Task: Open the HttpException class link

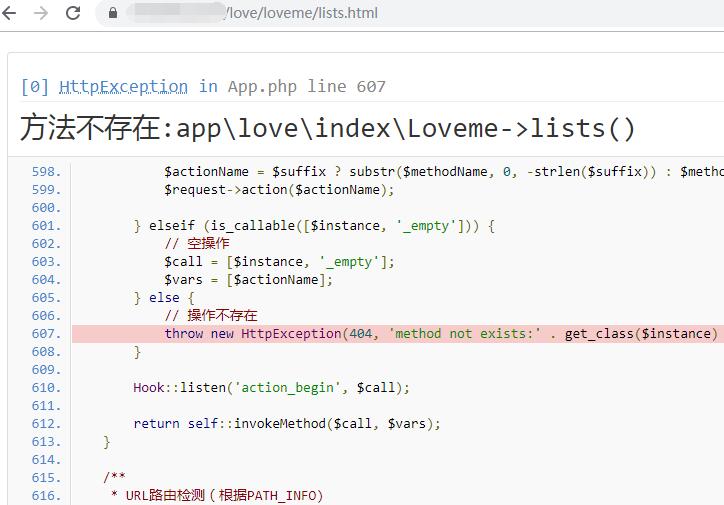Action: click(x=123, y=86)
